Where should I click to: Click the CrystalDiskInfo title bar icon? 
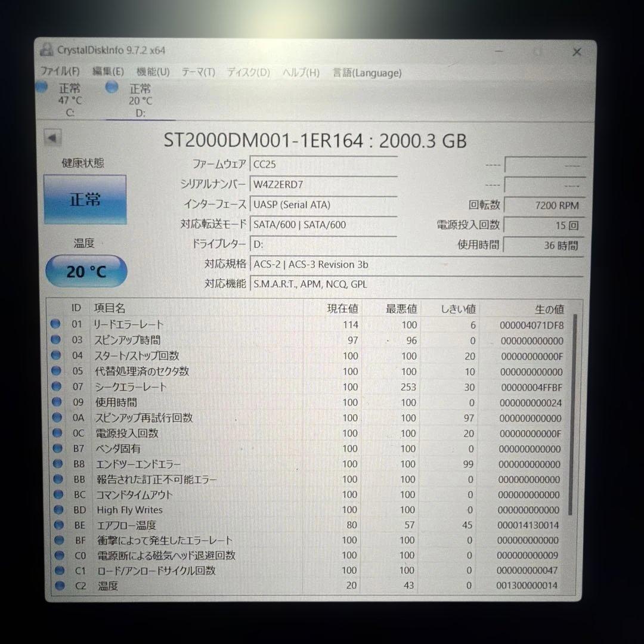[x=47, y=49]
